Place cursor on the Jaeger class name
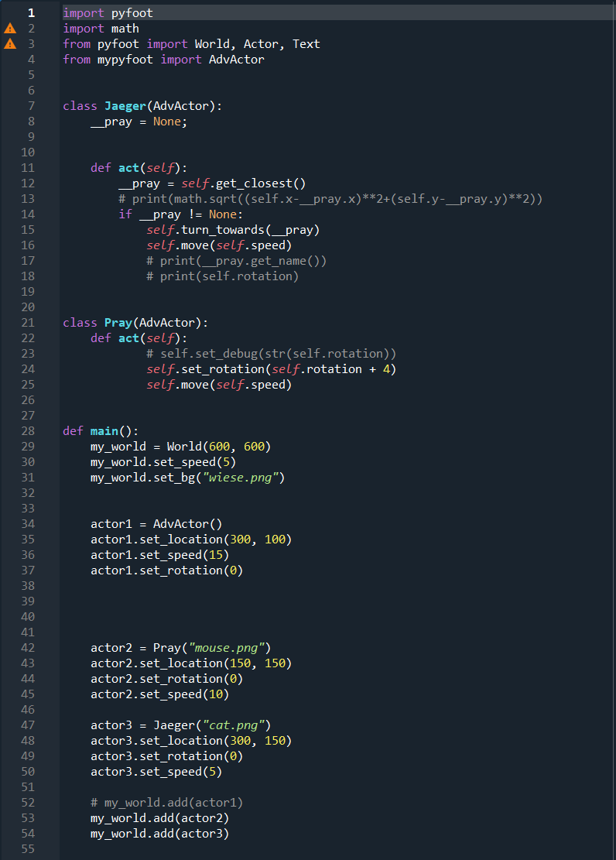This screenshot has width=616, height=860. 125,106
